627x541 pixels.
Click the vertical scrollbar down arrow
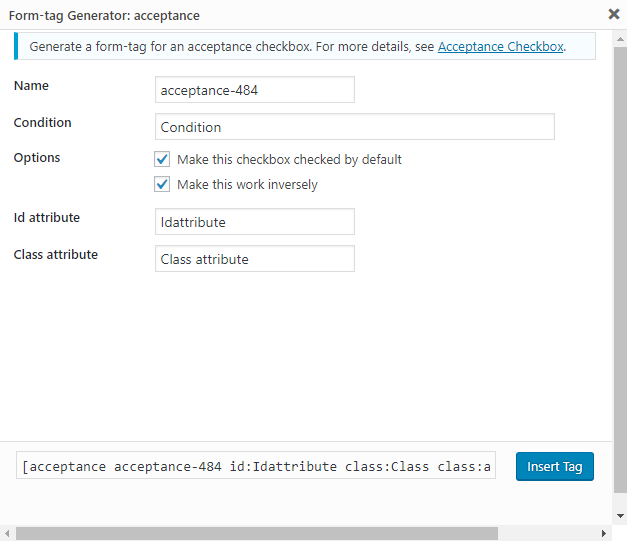(620, 519)
